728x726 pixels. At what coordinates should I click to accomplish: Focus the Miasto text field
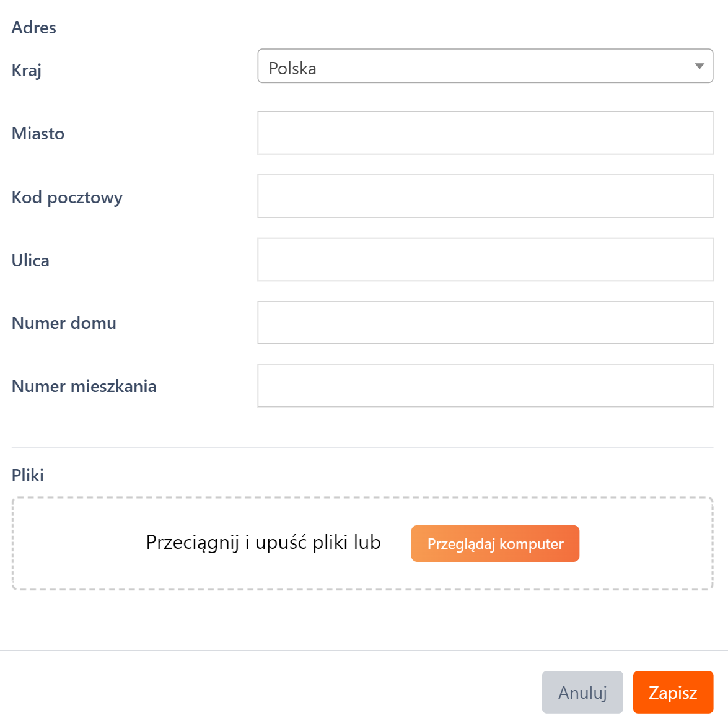485,133
